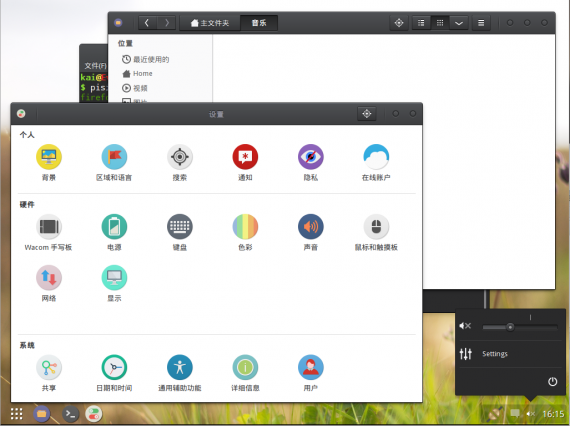This screenshot has width=570, height=426.
Task: Open the 日期和时间 date and time settings
Action: 114,373
